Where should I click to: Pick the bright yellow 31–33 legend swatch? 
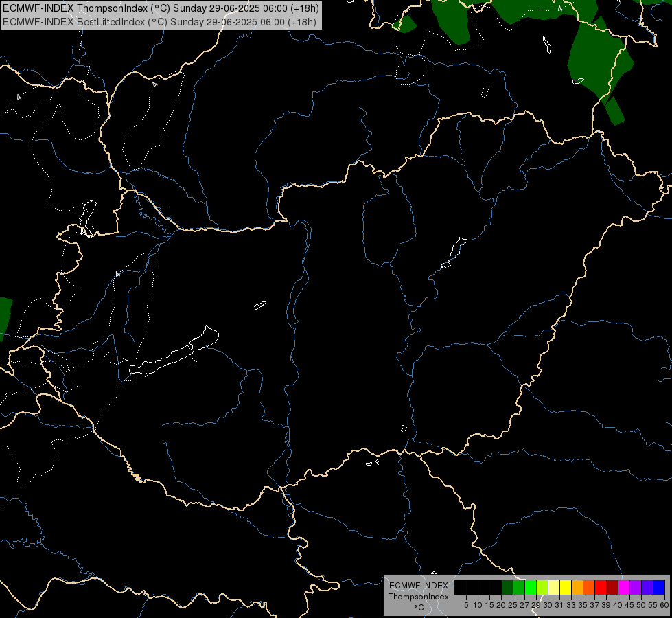566,587
